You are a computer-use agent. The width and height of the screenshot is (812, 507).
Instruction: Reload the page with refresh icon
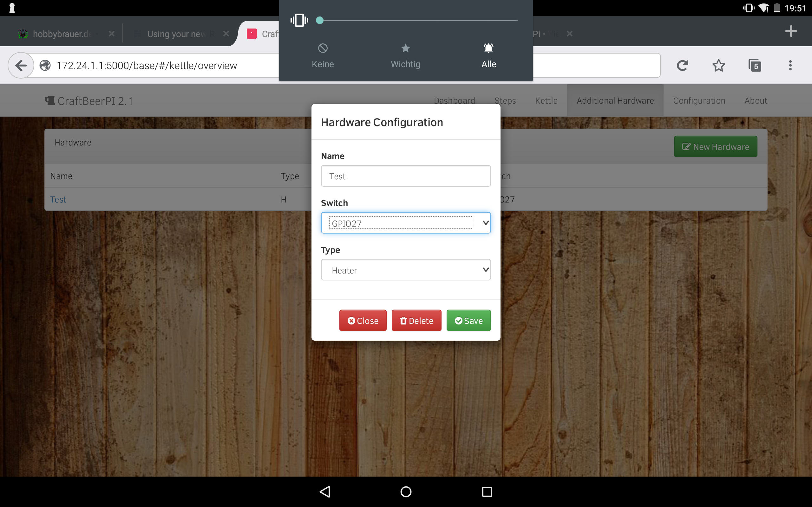[683, 65]
